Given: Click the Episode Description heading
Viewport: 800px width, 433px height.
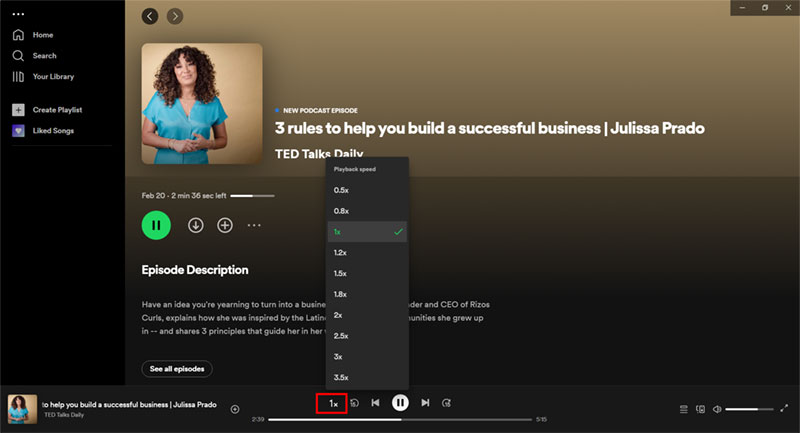Looking at the screenshot, I should point(195,270).
